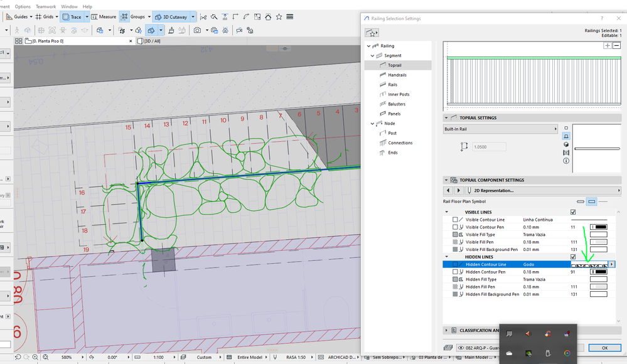
Task: Click the previous page arrow in component settings
Action: pyautogui.click(x=448, y=190)
